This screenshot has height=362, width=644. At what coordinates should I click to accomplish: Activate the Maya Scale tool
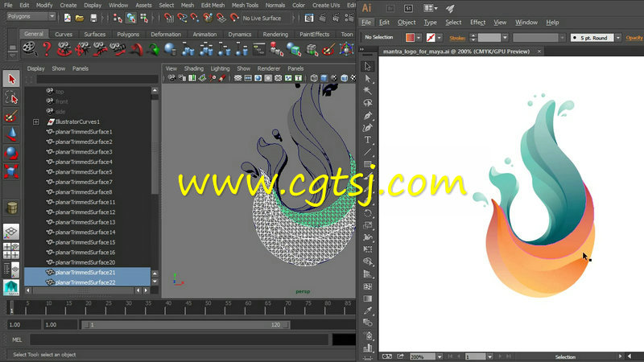point(11,171)
